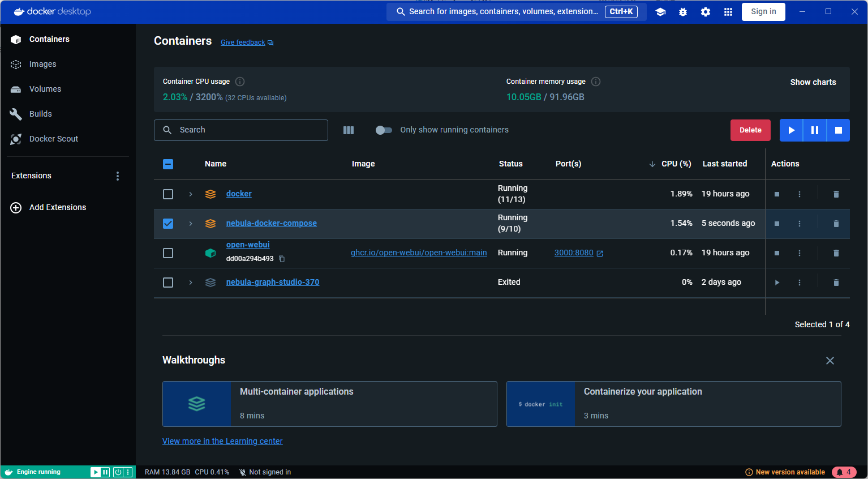
Task: Stop the open-webui container
Action: 777,253
